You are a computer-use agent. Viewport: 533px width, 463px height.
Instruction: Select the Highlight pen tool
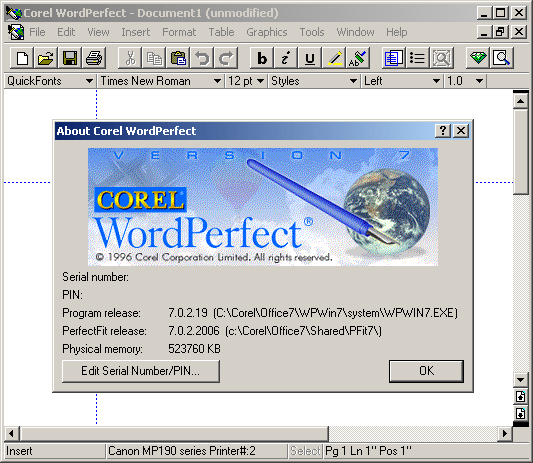tap(334, 58)
